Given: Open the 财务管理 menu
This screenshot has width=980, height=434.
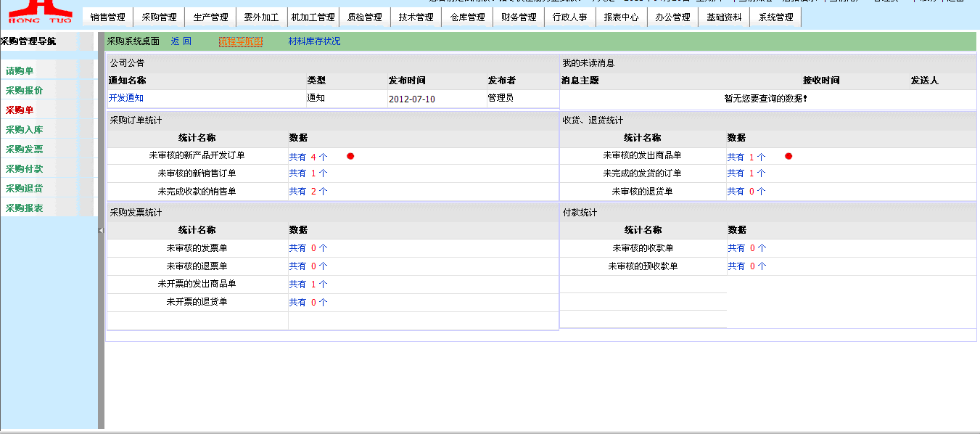Looking at the screenshot, I should pyautogui.click(x=519, y=17).
